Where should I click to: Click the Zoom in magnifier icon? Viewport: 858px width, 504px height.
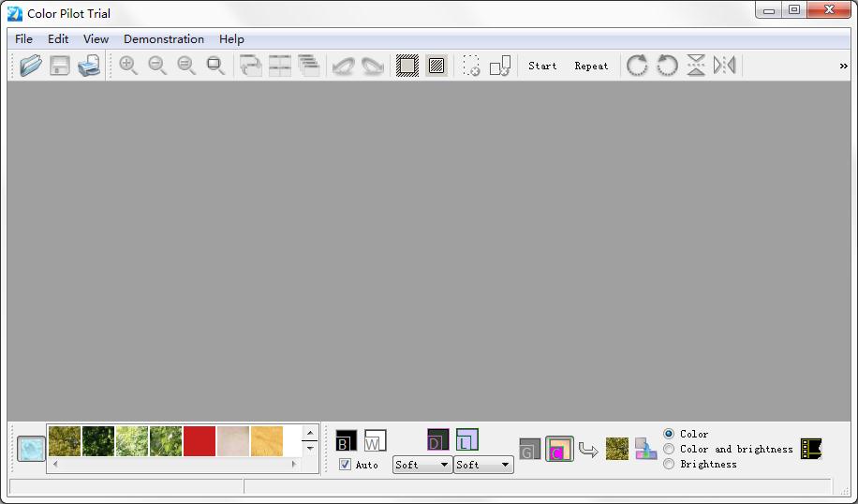(x=128, y=66)
